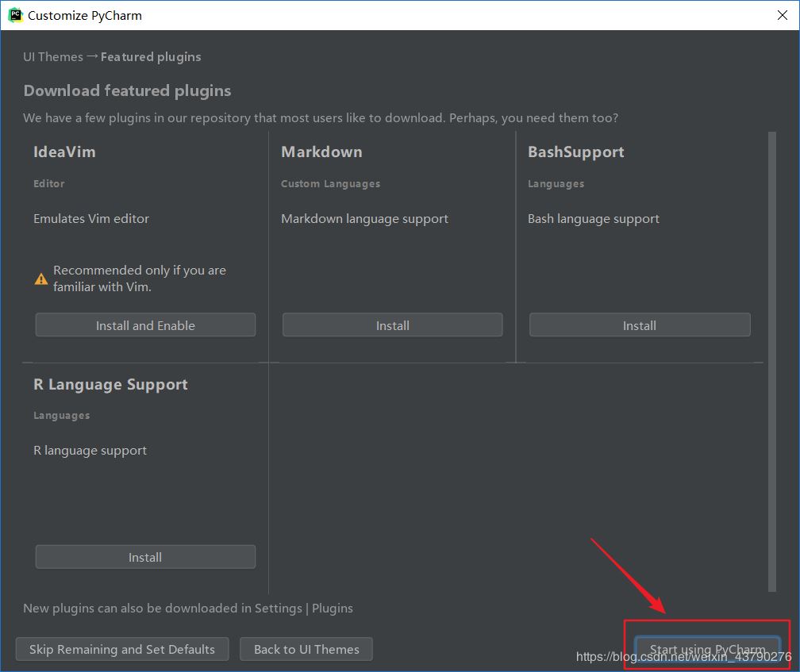Install the BashSupport plugin

point(639,325)
